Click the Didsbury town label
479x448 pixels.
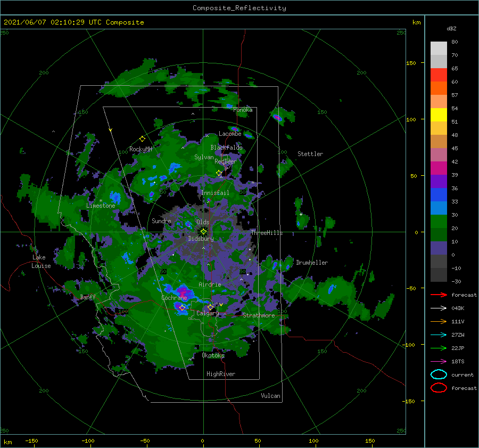[x=201, y=239]
